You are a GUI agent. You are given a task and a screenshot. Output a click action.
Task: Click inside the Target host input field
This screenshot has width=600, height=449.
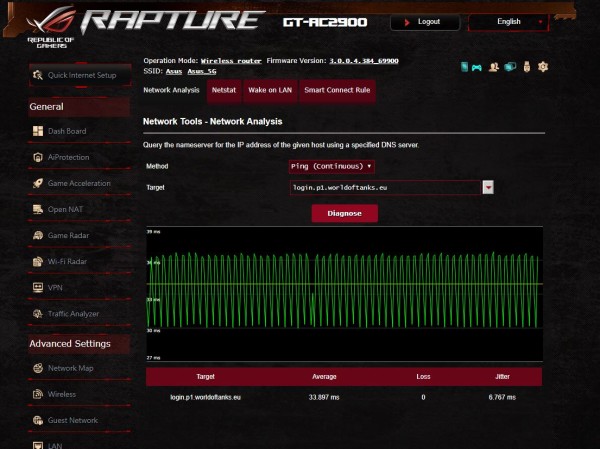click(x=385, y=188)
